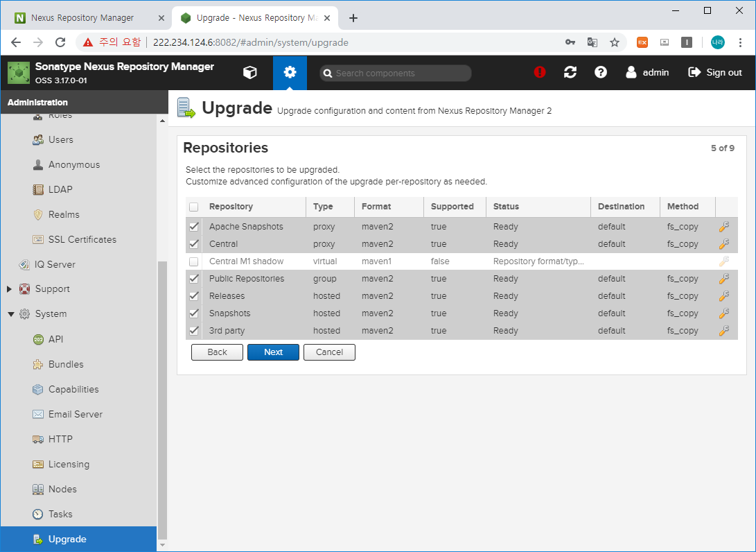Configure 3rd party via wrench icon
The image size is (756, 552).
723,331
